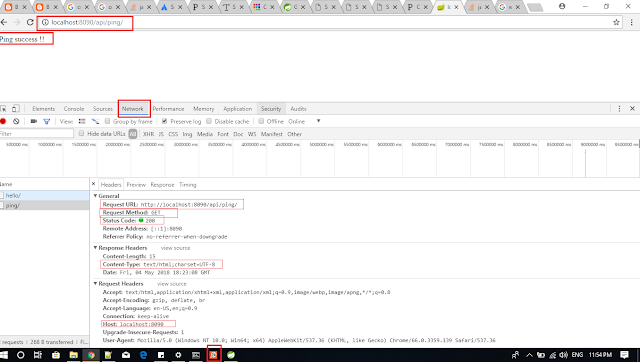640x362 pixels.
Task: Open Microsoft Edge from taskbar
Action: click(x=143, y=355)
